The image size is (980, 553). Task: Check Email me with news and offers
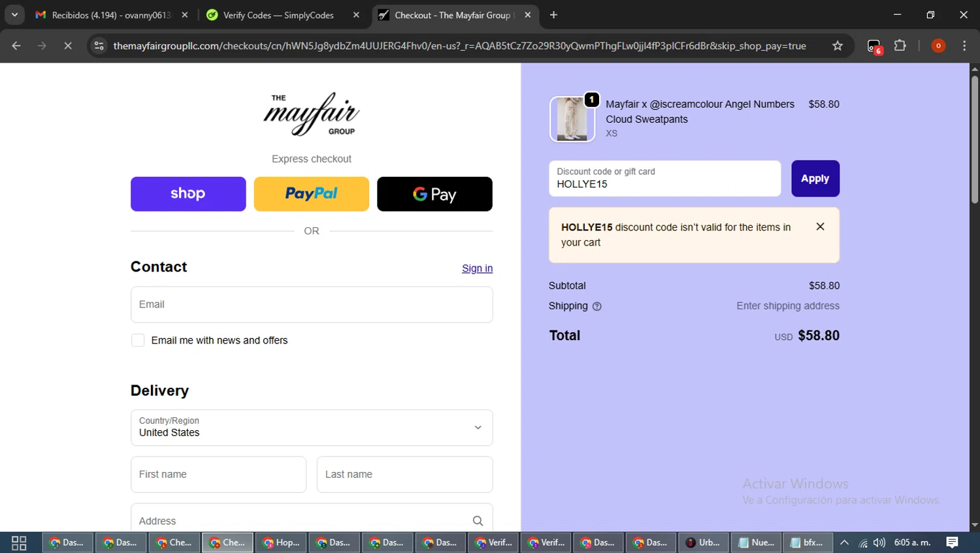[138, 340]
